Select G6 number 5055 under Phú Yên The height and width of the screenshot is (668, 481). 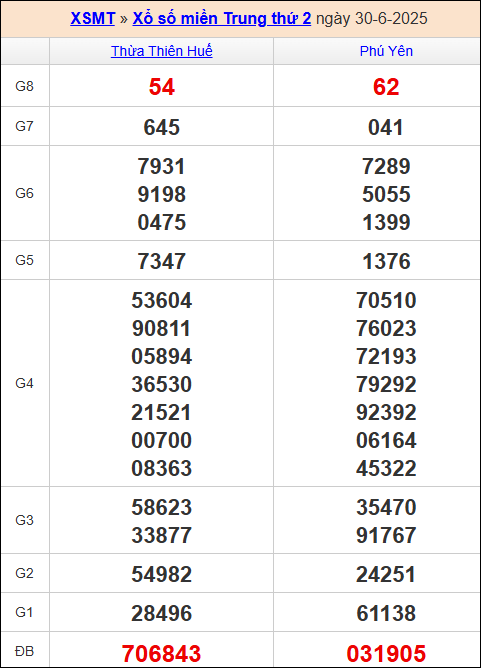pos(386,194)
